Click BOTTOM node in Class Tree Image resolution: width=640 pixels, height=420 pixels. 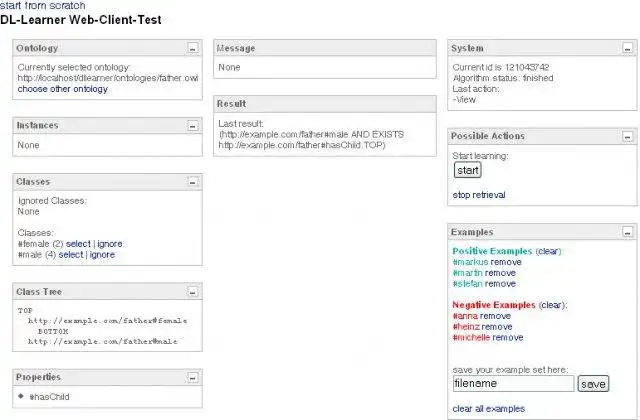click(53, 331)
